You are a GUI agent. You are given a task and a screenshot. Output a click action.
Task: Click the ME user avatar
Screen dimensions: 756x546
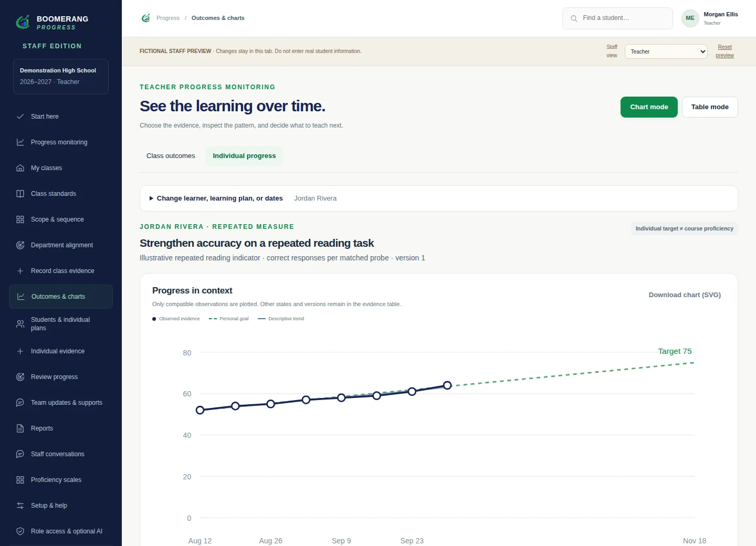[x=690, y=18]
